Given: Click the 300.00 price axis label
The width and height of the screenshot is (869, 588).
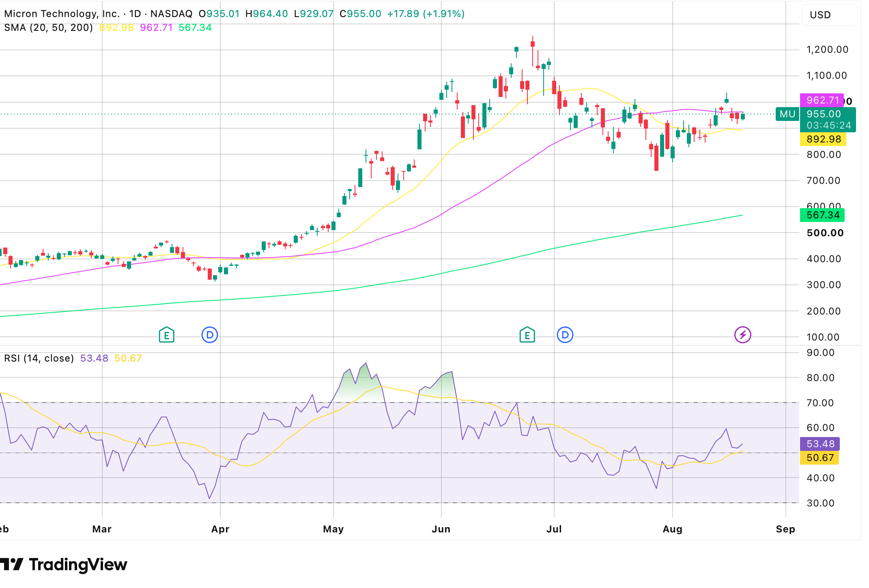Looking at the screenshot, I should (824, 285).
